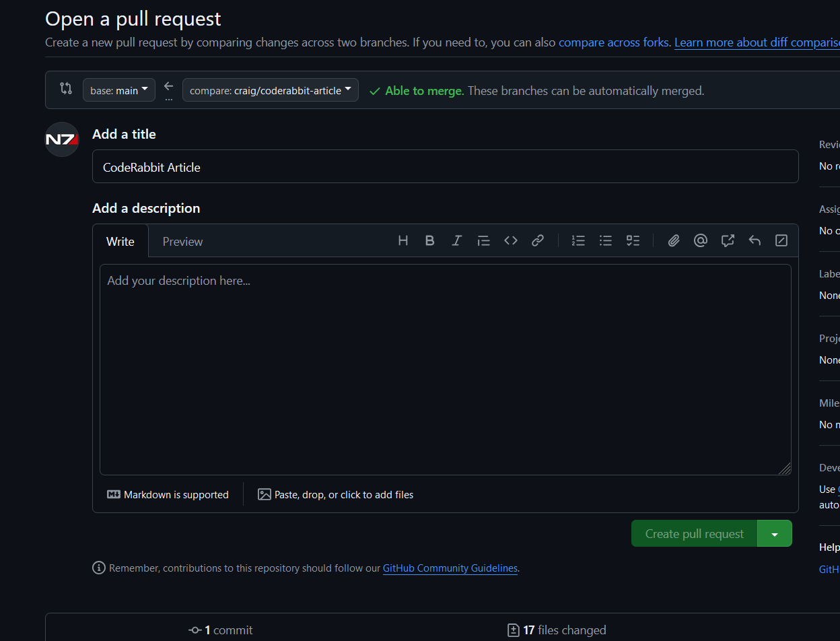Add a link via the chain icon
This screenshot has height=641, width=840.
click(538, 240)
